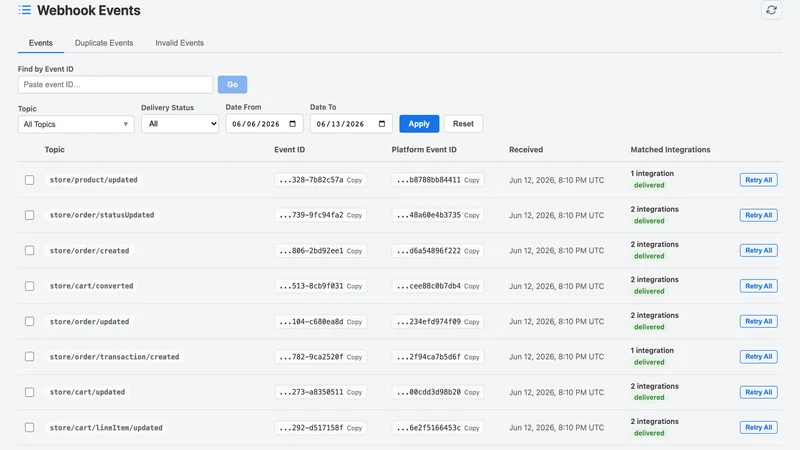800x450 pixels.
Task: Open the Invalid Events tab
Action: (180, 43)
